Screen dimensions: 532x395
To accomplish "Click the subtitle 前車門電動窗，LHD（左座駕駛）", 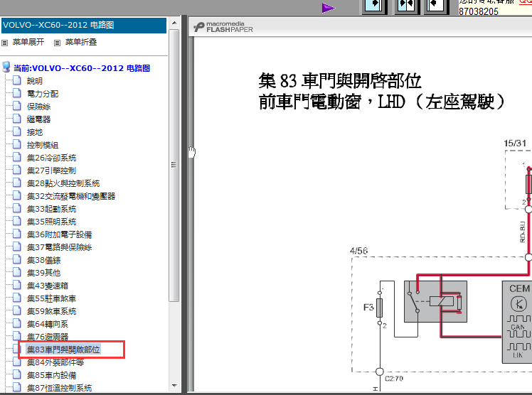I will [x=382, y=102].
